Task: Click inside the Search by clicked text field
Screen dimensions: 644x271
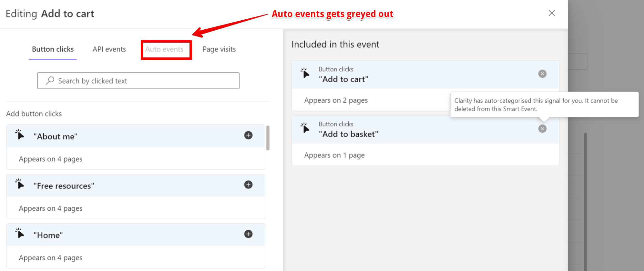Action: [138, 81]
